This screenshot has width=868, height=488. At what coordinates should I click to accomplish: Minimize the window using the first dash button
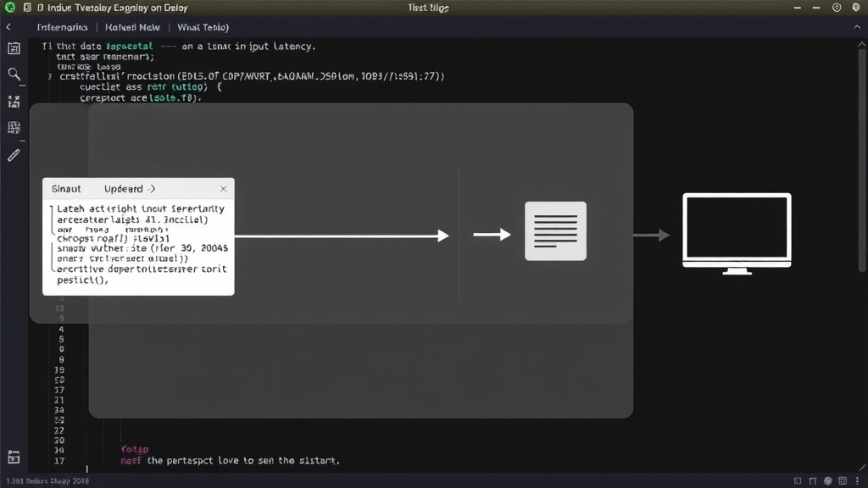(797, 8)
